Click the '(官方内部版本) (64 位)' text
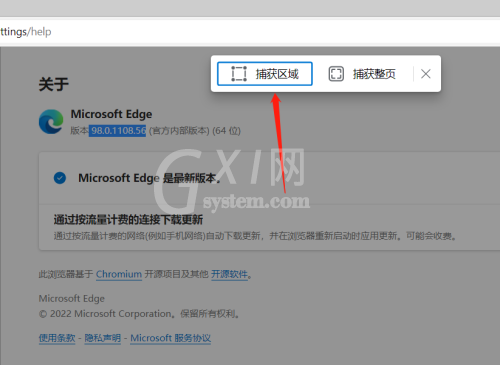 pyautogui.click(x=195, y=131)
